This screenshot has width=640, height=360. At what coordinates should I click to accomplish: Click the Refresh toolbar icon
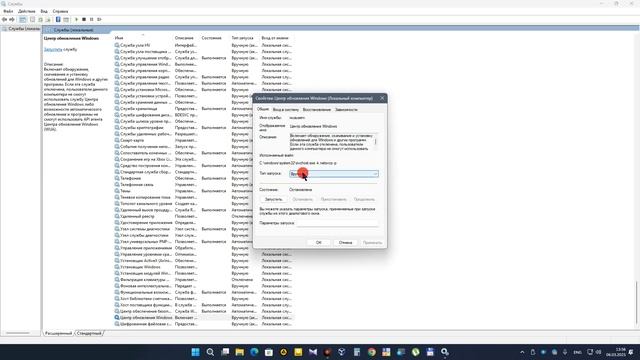(40, 19)
